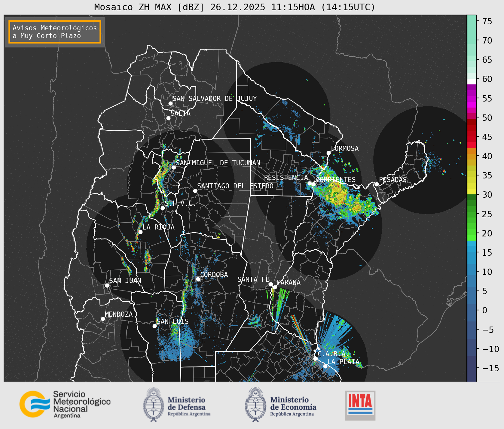Image resolution: width=504 pixels, height=429 pixels.
Task: Click the Corrientes city marker
Action: 313,184
